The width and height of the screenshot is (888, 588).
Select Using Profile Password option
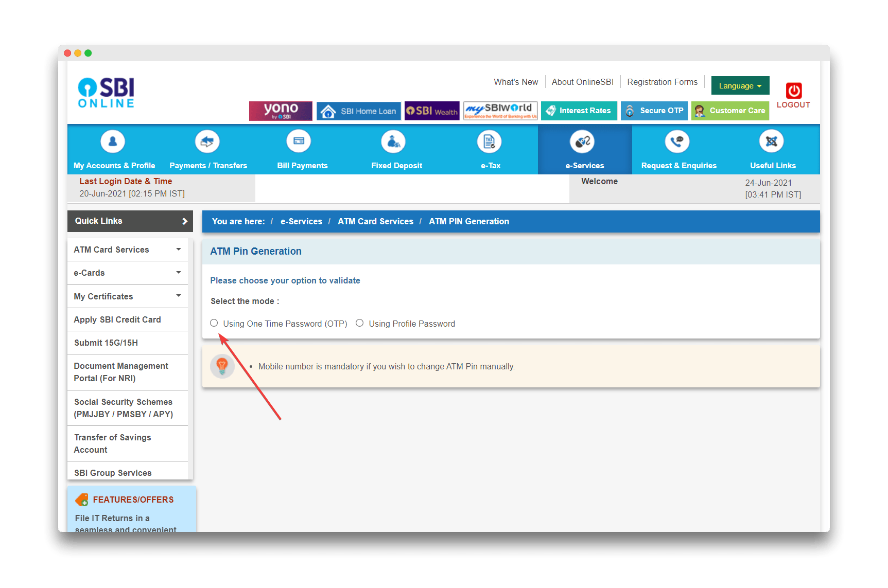pos(359,323)
